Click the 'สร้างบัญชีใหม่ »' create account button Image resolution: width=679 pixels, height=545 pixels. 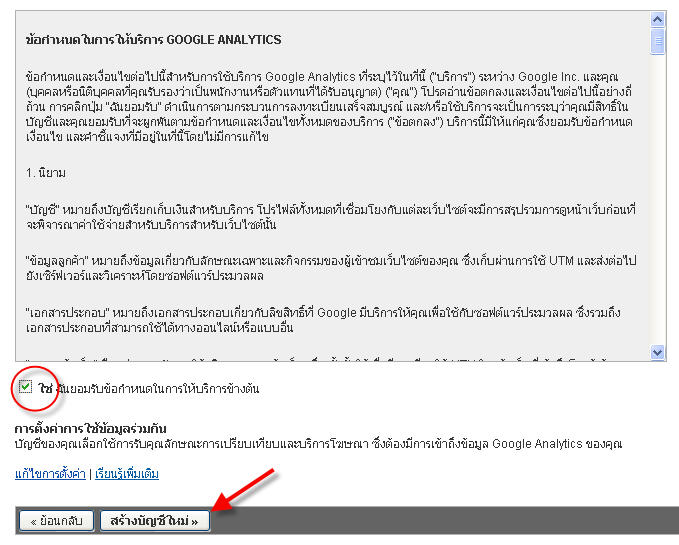155,521
